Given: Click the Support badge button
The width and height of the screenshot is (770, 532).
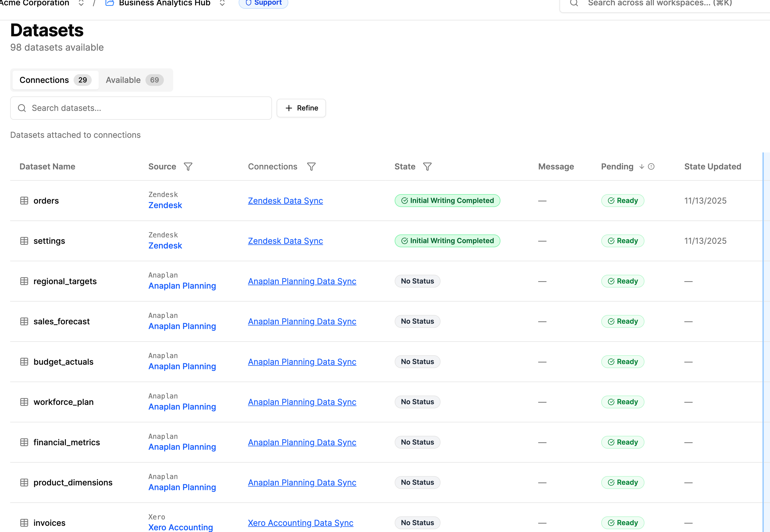Looking at the screenshot, I should click(x=264, y=3).
